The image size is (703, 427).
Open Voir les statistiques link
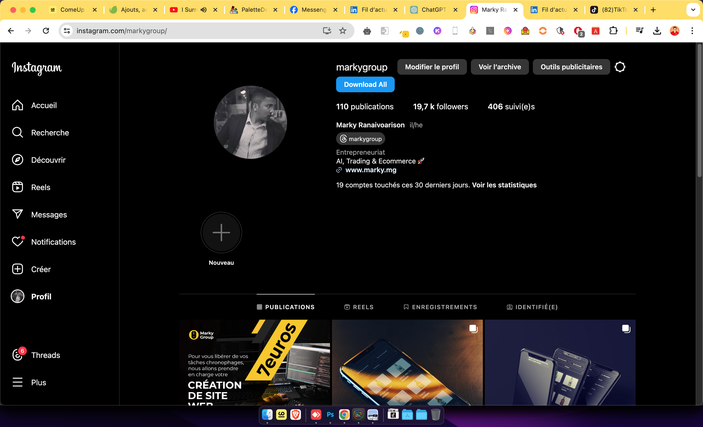pos(504,185)
